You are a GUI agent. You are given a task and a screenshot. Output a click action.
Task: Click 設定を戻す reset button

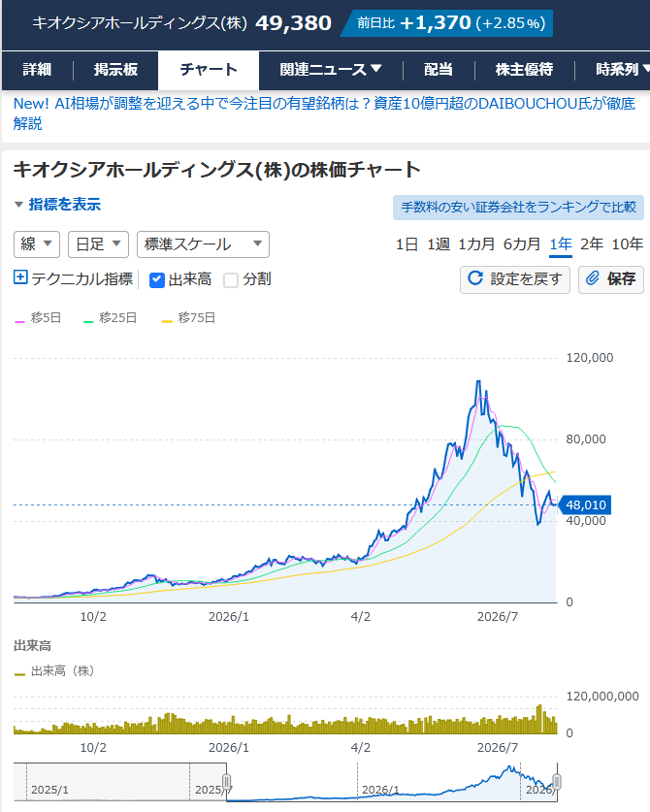tap(515, 279)
